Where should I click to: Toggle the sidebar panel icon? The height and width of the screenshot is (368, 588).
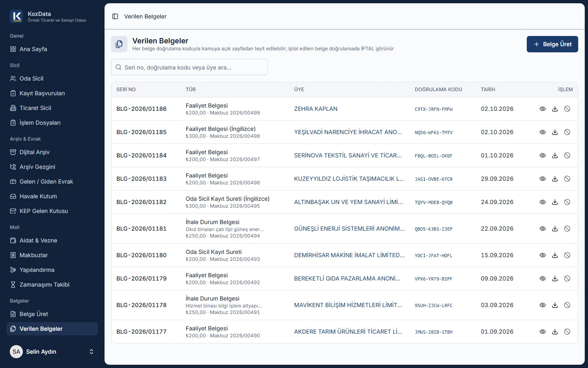pyautogui.click(x=115, y=16)
